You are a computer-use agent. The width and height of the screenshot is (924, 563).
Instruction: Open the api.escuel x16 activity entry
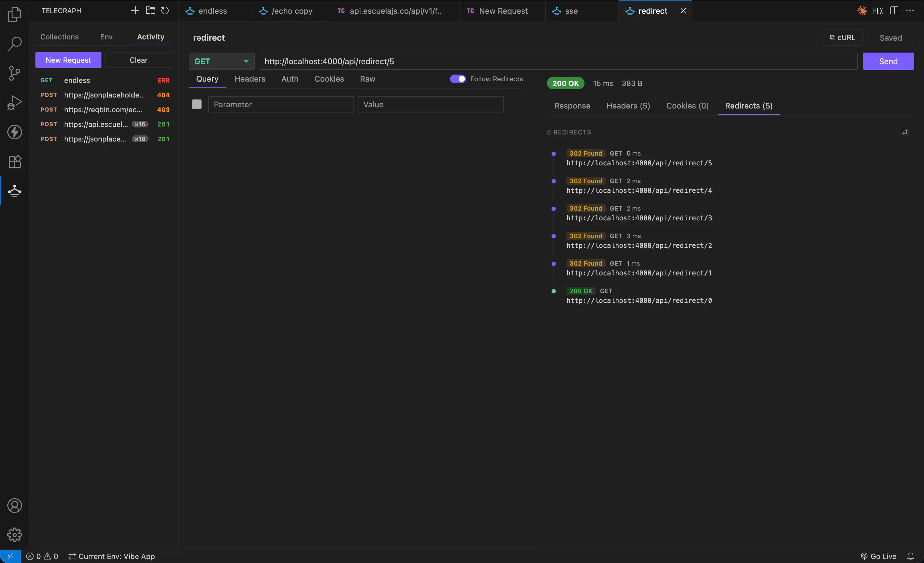105,124
